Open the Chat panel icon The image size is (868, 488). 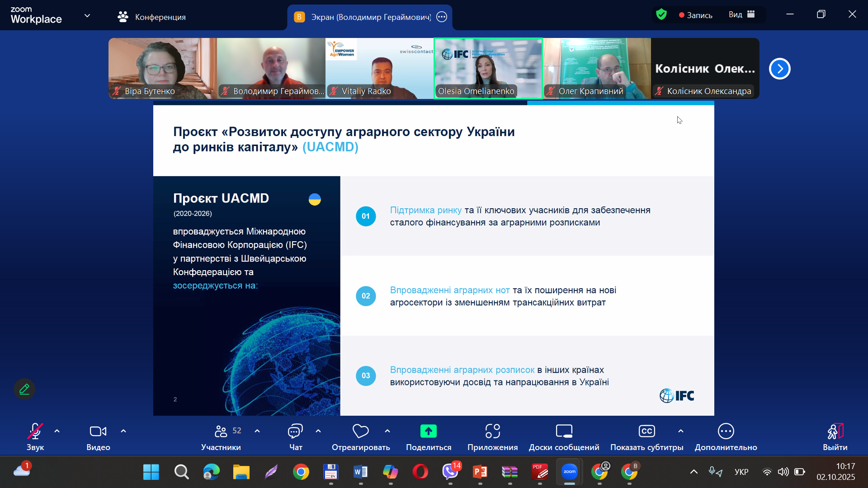[295, 432]
